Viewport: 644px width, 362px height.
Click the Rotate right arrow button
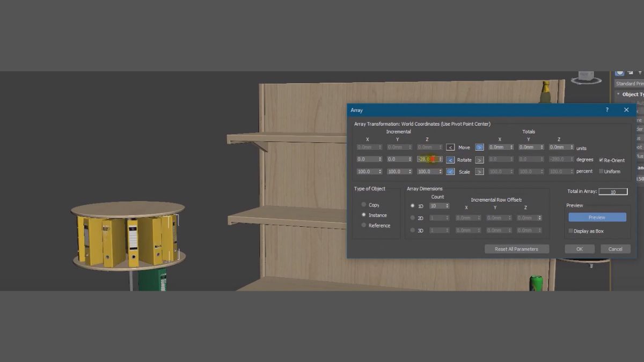click(479, 159)
